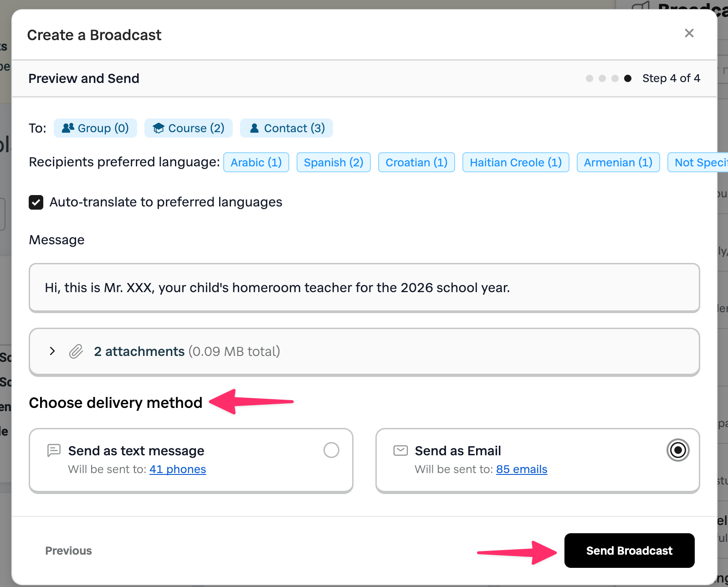Click the paperclip attachments icon
Screen dimensions: 728x587
[76, 351]
